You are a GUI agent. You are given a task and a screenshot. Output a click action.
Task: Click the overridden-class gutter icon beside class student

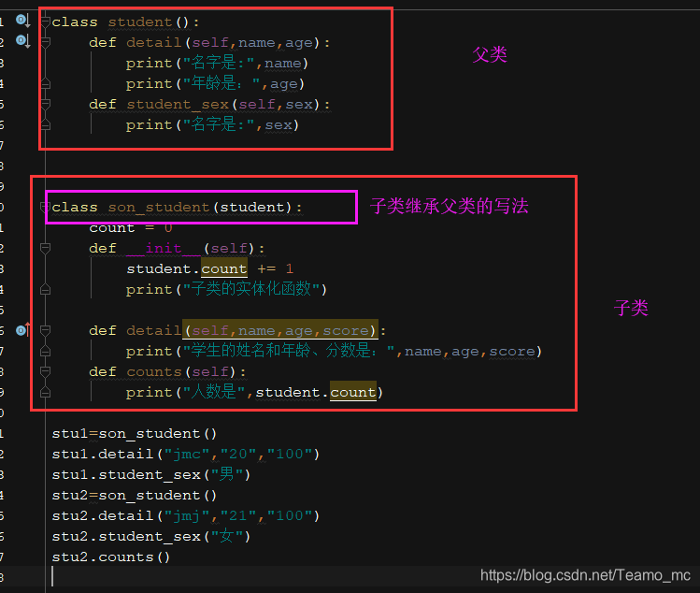22,21
